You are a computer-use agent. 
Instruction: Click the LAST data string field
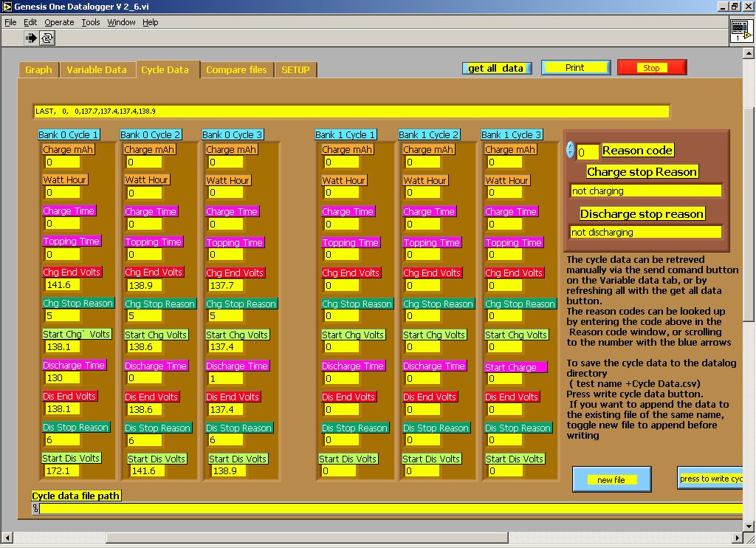[x=351, y=112]
